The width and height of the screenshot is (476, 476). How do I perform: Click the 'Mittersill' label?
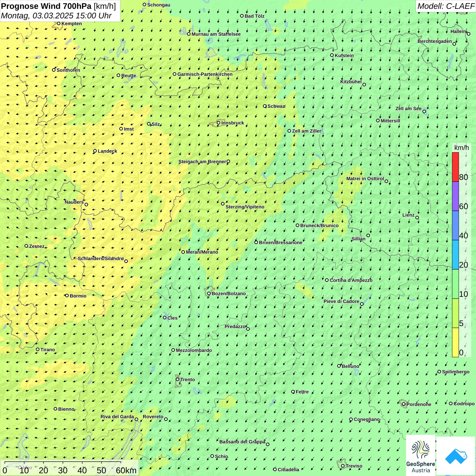(x=390, y=121)
